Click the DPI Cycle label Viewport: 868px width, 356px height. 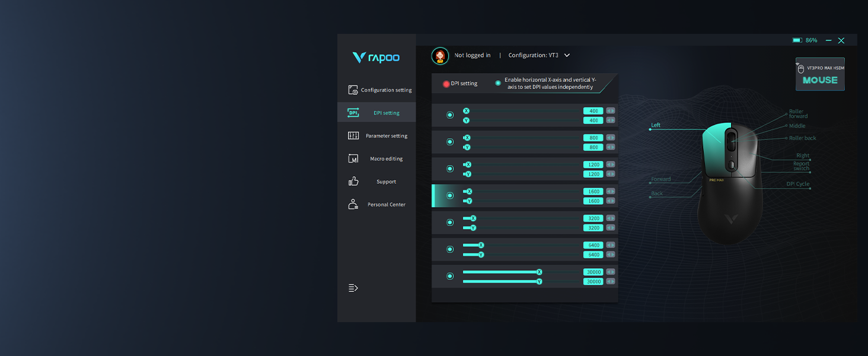coord(798,184)
